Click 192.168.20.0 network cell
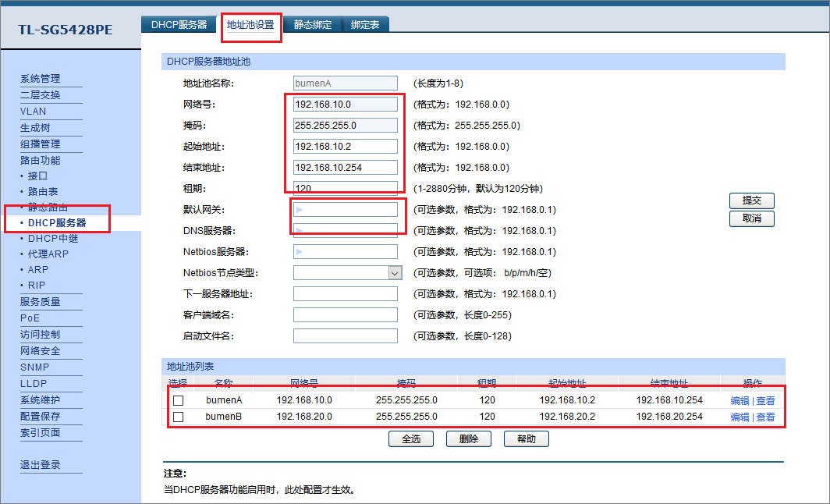This screenshot has width=830, height=504. coord(304,417)
